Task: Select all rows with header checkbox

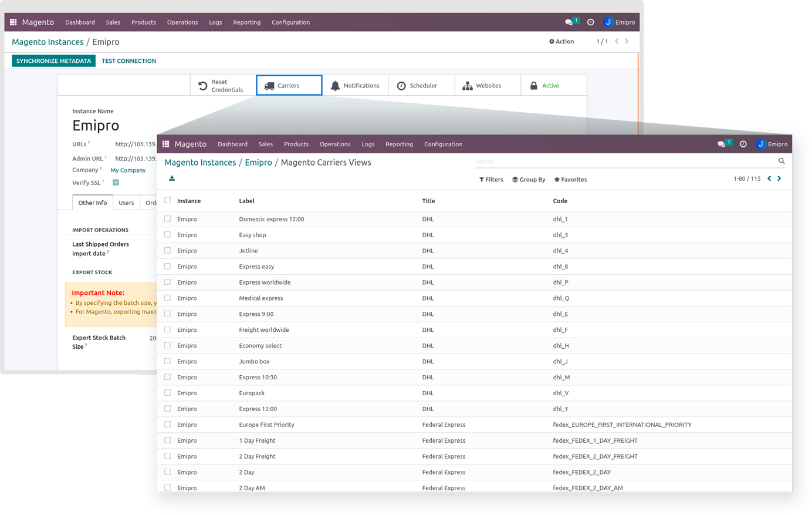Action: coord(168,200)
